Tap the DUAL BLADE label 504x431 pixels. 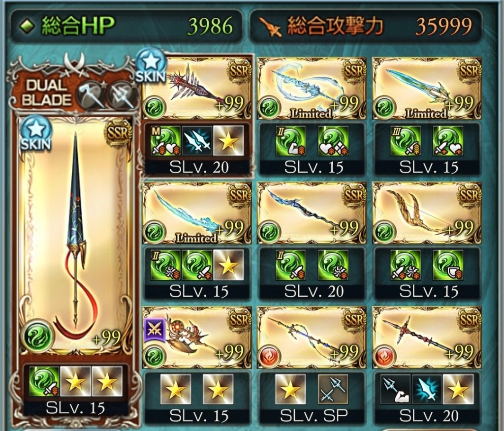pos(47,93)
